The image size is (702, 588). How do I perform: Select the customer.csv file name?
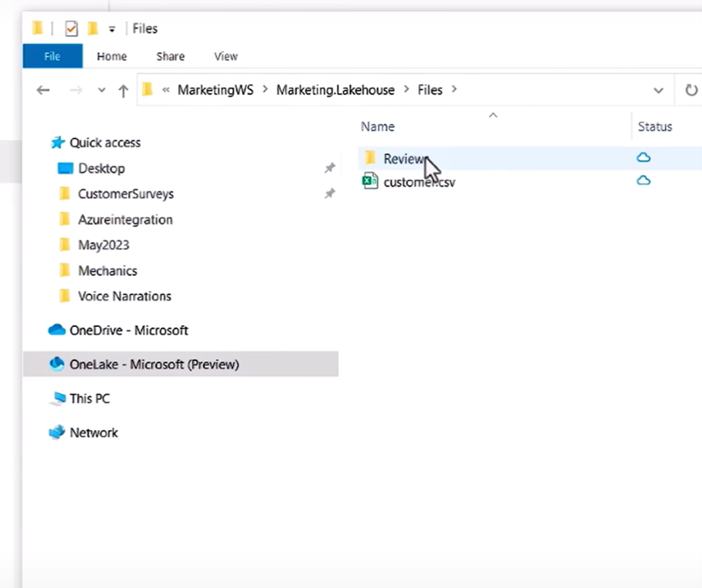coord(419,183)
